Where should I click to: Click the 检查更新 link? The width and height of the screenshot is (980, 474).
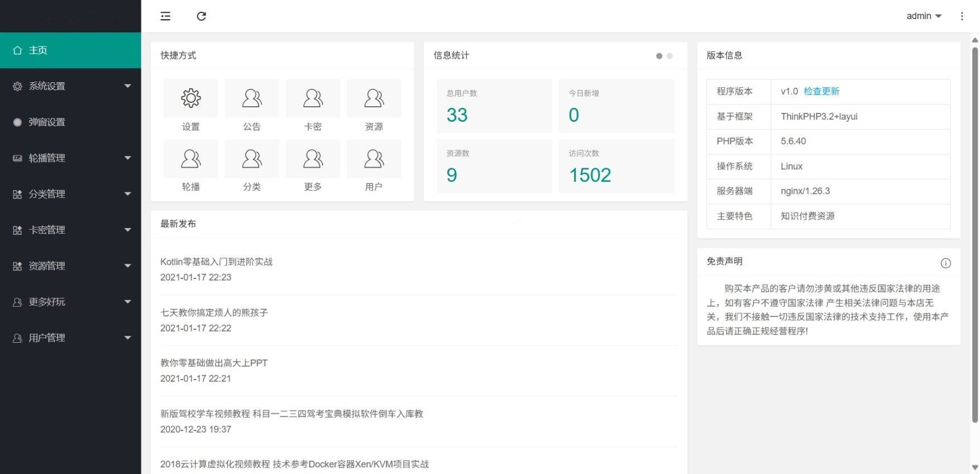click(x=821, y=91)
